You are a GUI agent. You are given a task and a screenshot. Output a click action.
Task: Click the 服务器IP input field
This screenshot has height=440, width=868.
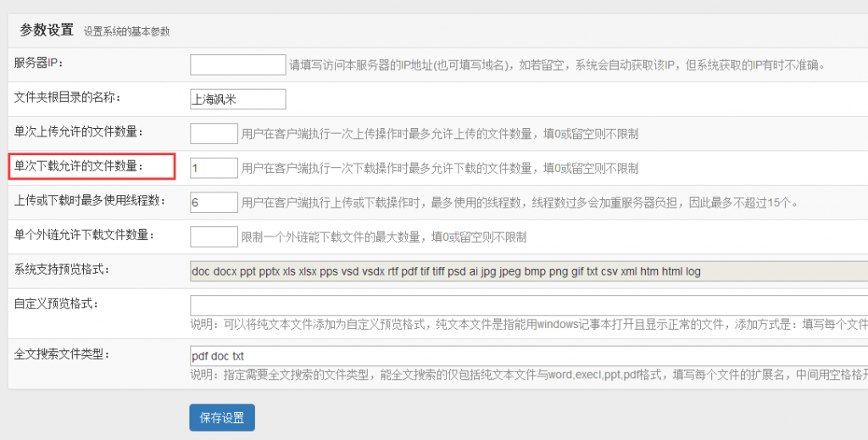[x=237, y=64]
